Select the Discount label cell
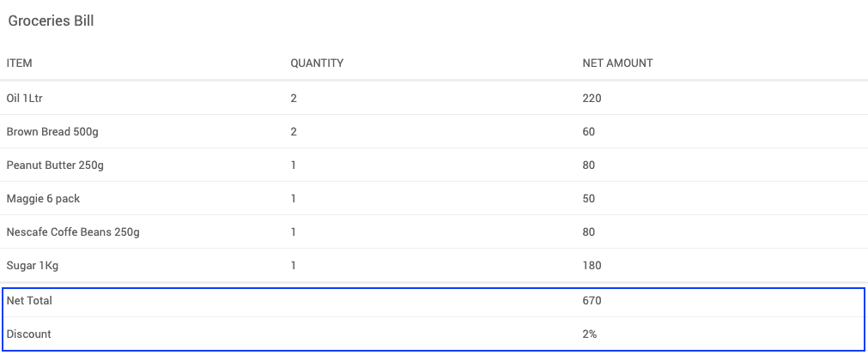The image size is (868, 355). click(x=28, y=334)
